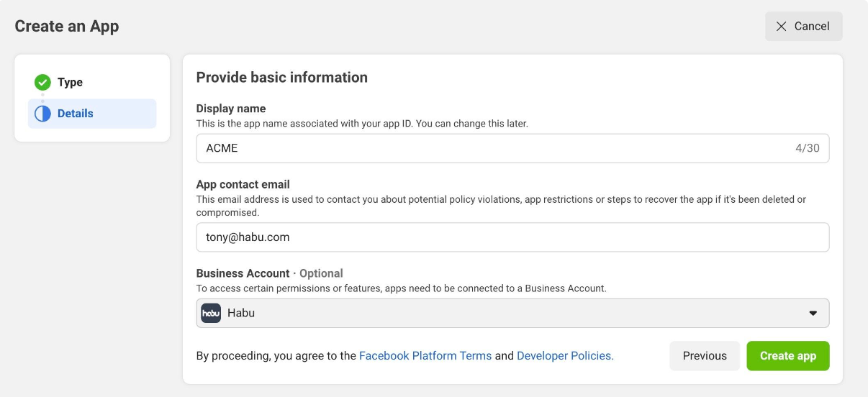Select the Details step

[92, 114]
